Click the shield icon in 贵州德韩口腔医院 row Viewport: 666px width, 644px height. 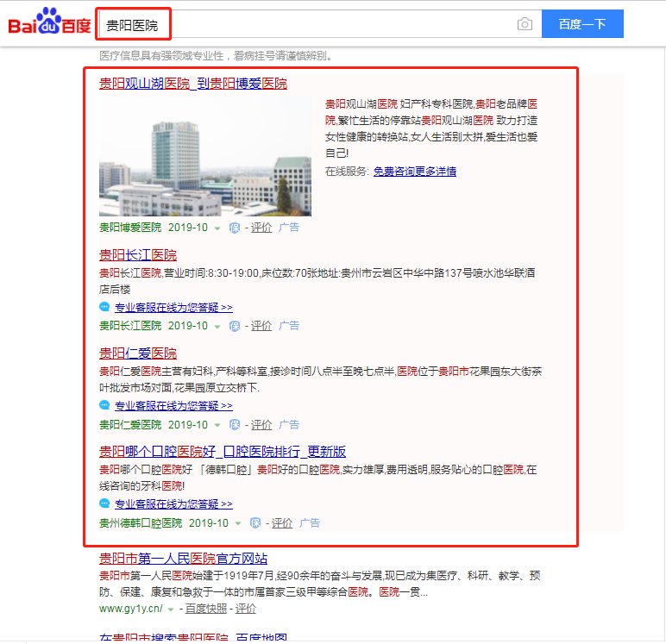pyautogui.click(x=254, y=523)
